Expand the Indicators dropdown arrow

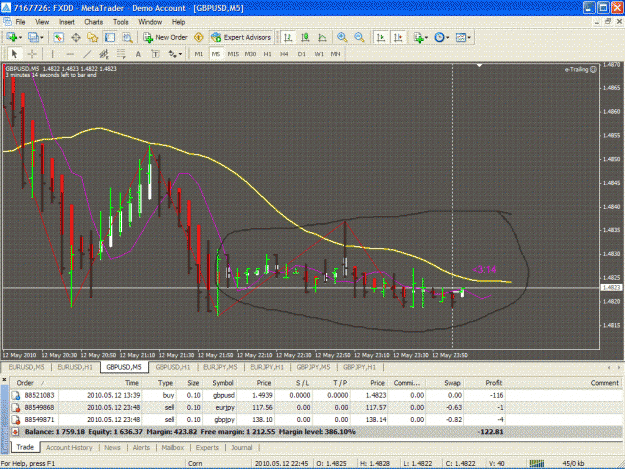pyautogui.click(x=426, y=38)
